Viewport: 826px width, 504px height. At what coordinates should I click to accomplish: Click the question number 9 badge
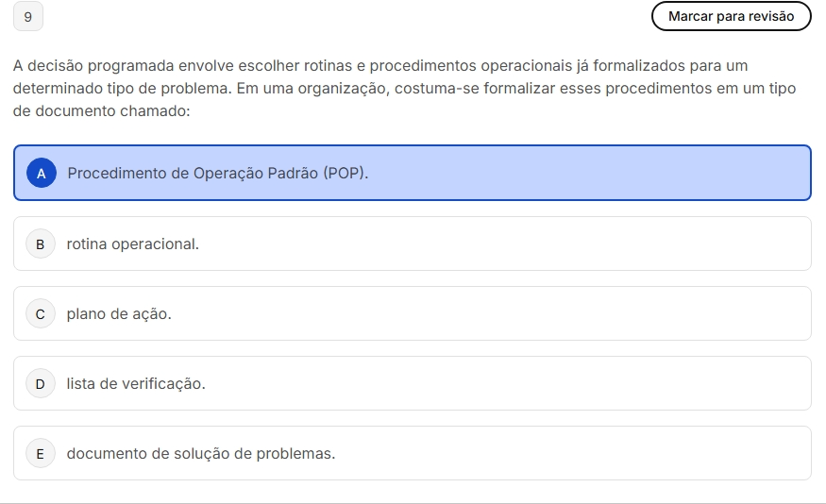pos(28,17)
